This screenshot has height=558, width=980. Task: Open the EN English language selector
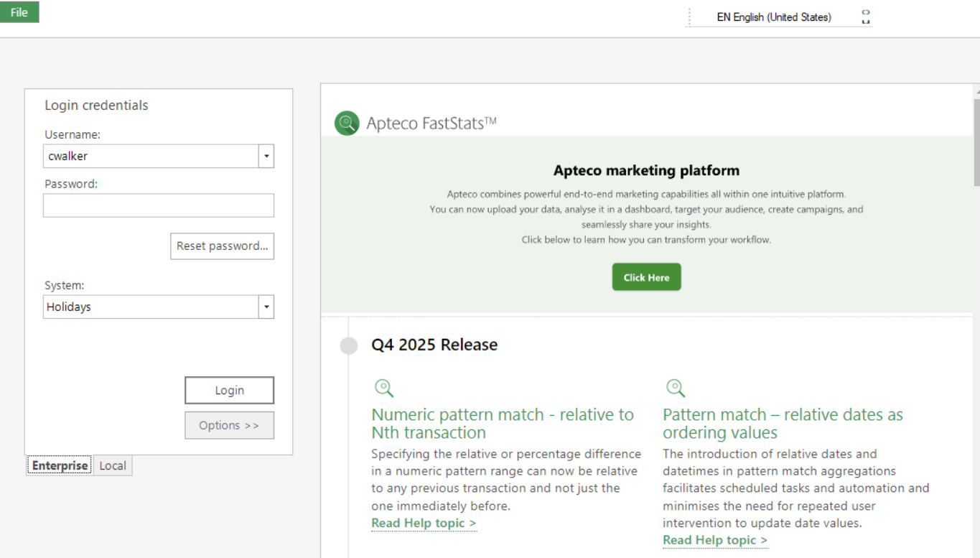(773, 17)
